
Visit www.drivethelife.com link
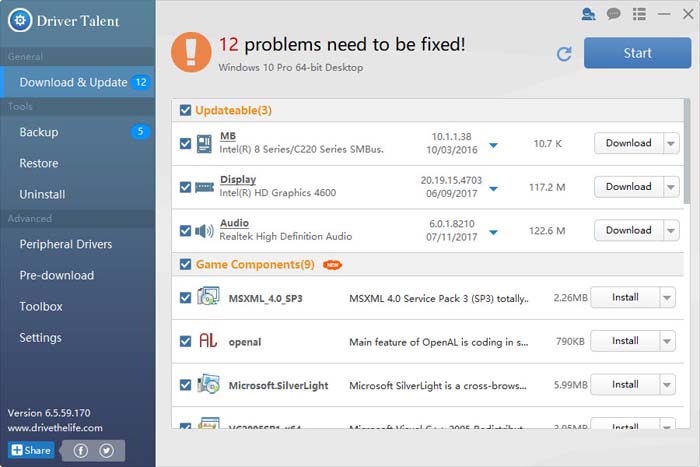click(x=55, y=428)
